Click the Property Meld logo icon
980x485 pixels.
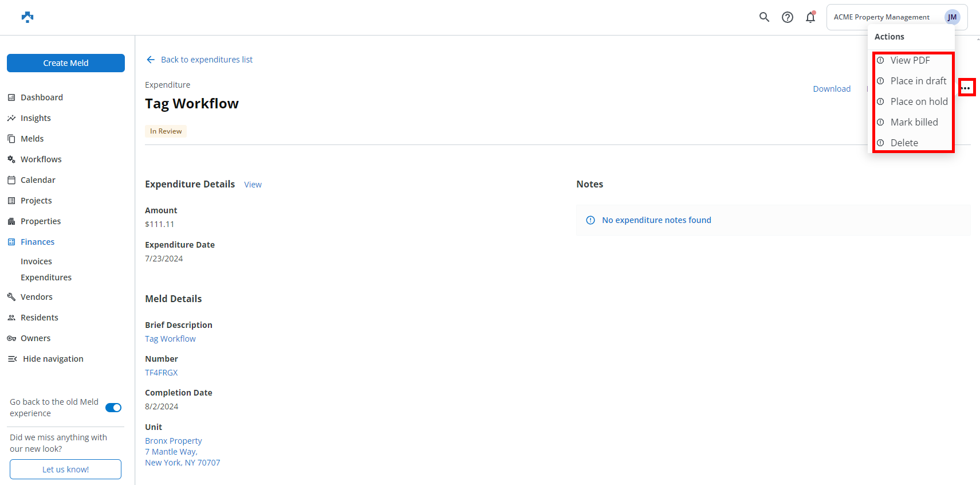coord(27,17)
